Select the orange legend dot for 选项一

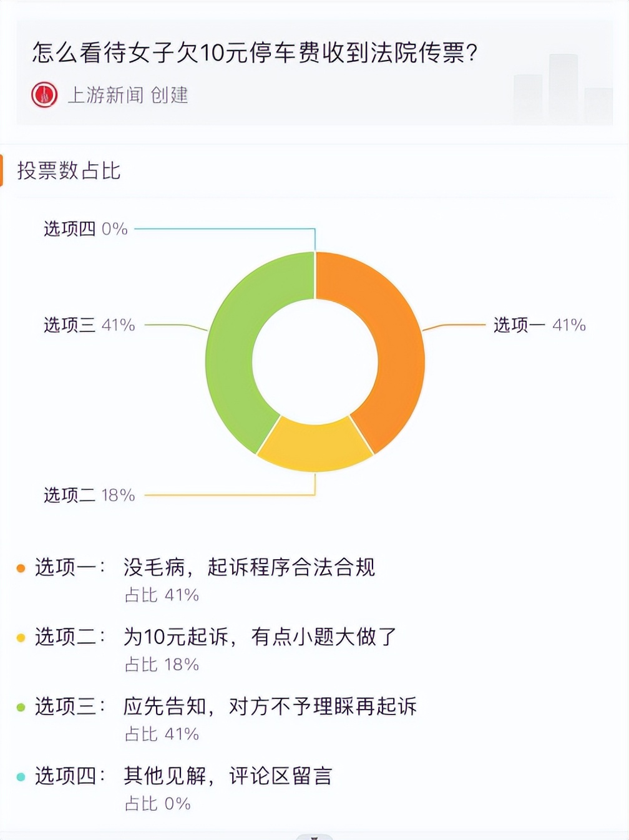[19, 569]
